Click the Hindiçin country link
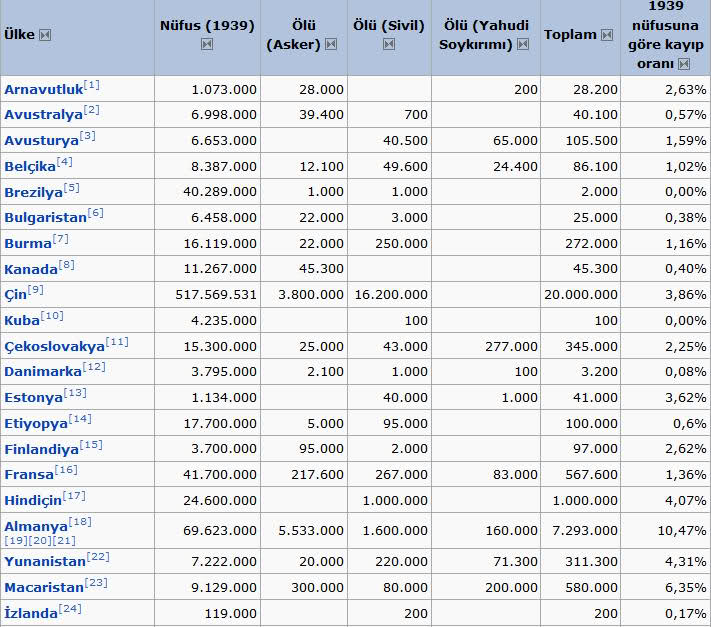711x627 pixels. (32, 498)
